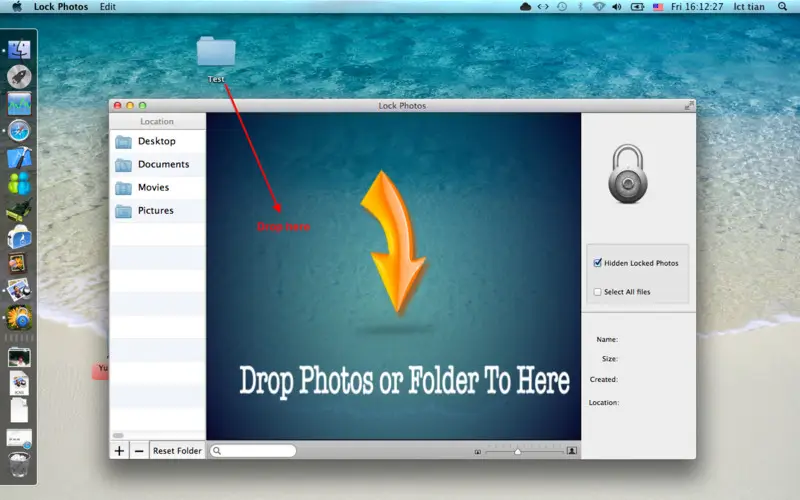Click the padlock lock icon

[x=628, y=173]
